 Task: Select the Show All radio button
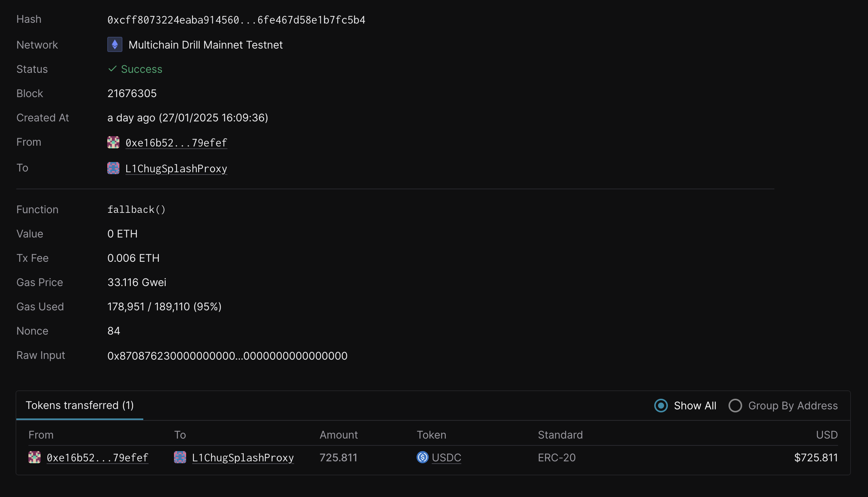661,406
